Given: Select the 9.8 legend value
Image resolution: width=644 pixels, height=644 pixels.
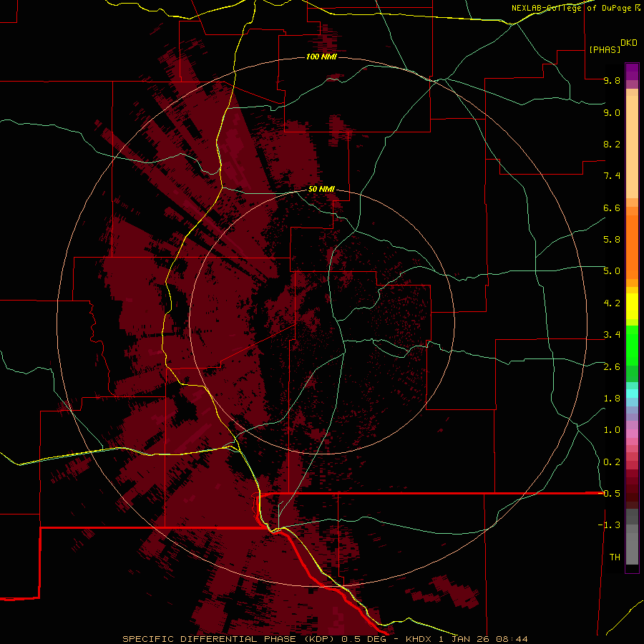Looking at the screenshot, I should pyautogui.click(x=612, y=80).
